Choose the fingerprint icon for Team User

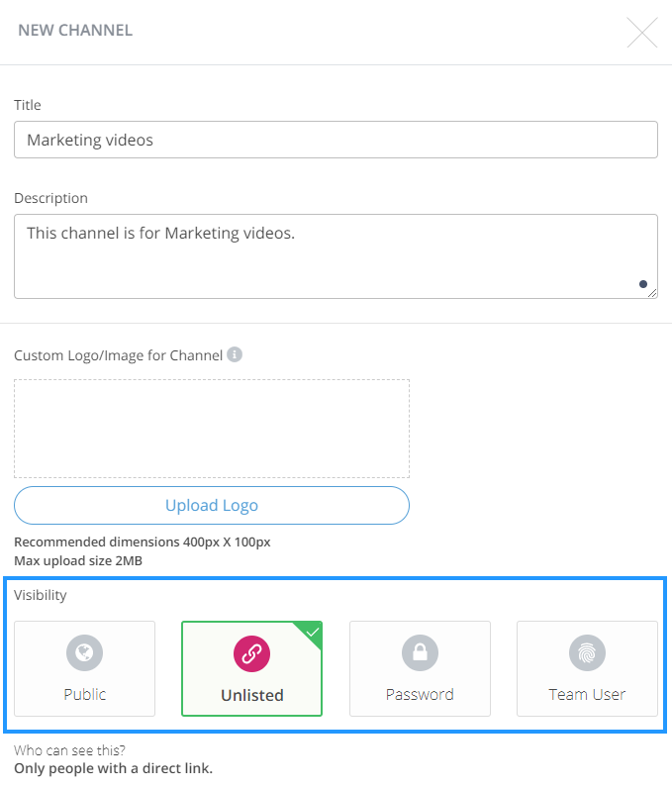[x=587, y=652]
